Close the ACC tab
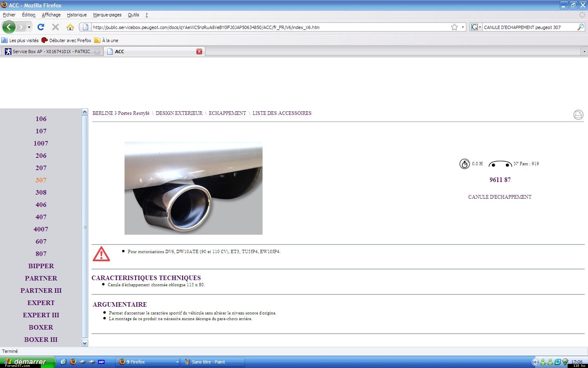The width and height of the screenshot is (588, 368). pyautogui.click(x=199, y=52)
